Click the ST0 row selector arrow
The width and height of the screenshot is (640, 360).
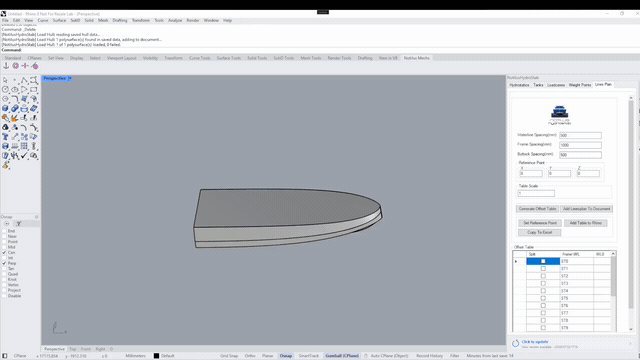click(x=516, y=261)
